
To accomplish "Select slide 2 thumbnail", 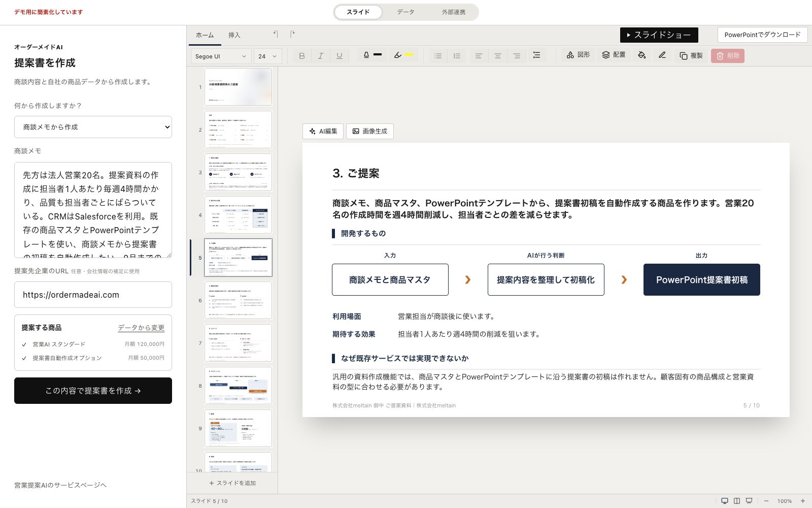I will (238, 130).
